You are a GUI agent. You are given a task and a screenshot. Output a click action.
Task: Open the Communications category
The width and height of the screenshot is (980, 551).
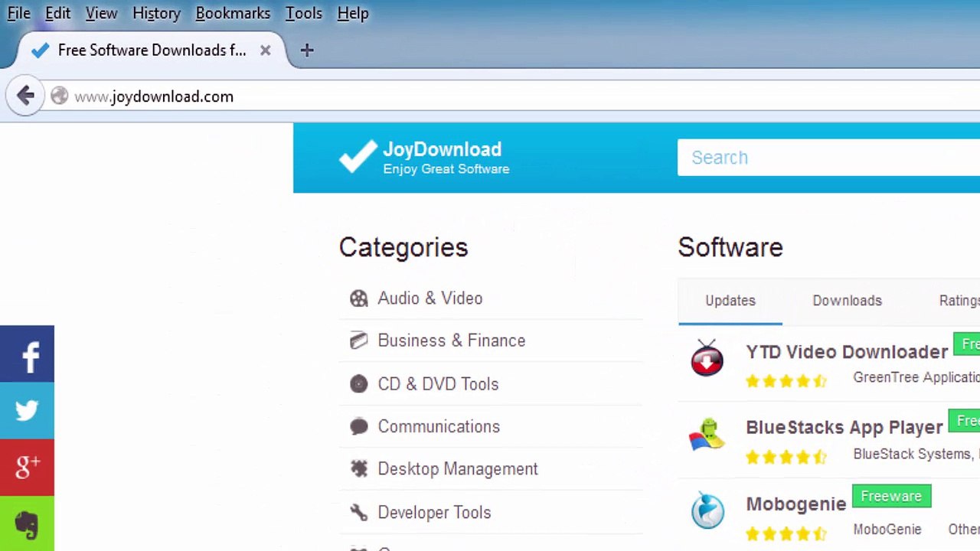pyautogui.click(x=439, y=426)
